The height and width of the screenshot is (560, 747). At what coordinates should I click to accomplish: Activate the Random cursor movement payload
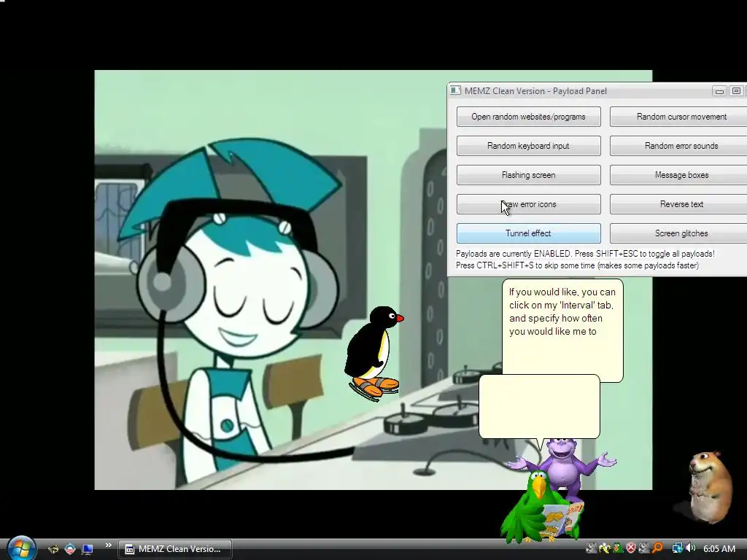point(678,117)
